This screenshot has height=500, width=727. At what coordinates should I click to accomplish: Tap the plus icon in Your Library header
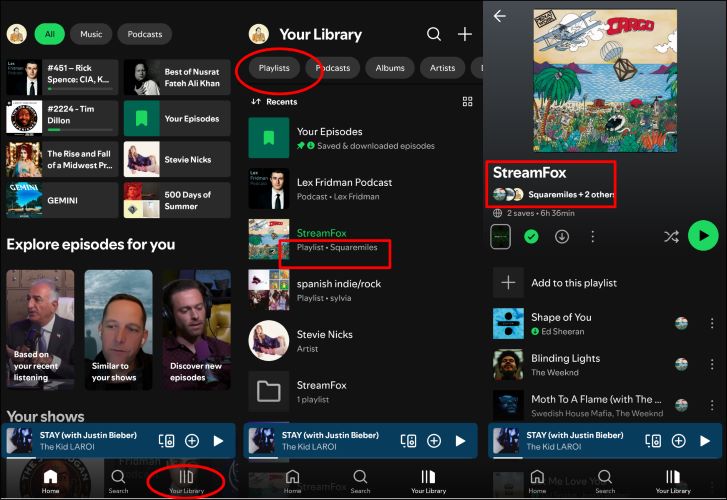pos(465,34)
